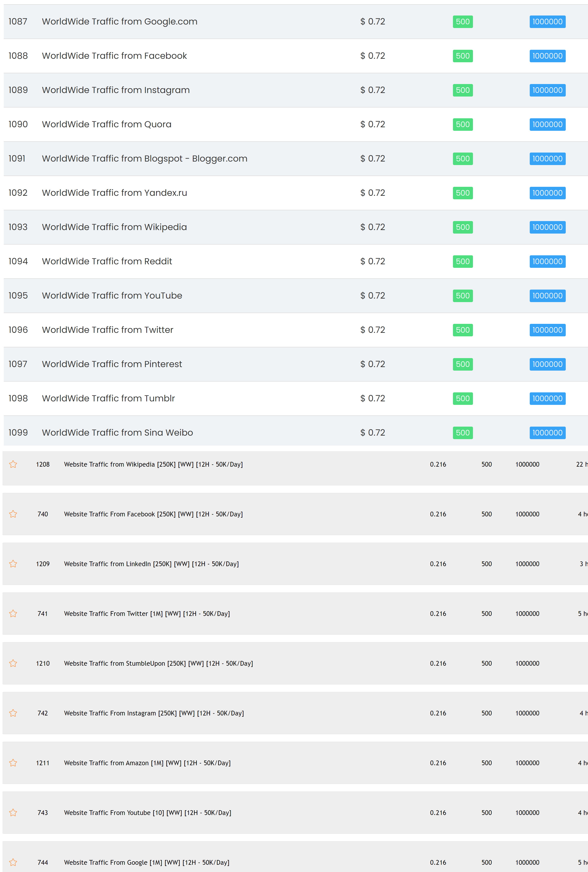This screenshot has height=872, width=588.
Task: Click the $ 0.72 price in Reddit row
Action: 373,261
